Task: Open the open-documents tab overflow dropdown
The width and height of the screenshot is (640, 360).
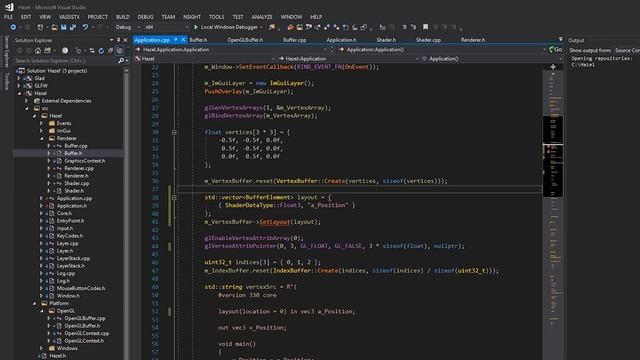Action: point(560,40)
